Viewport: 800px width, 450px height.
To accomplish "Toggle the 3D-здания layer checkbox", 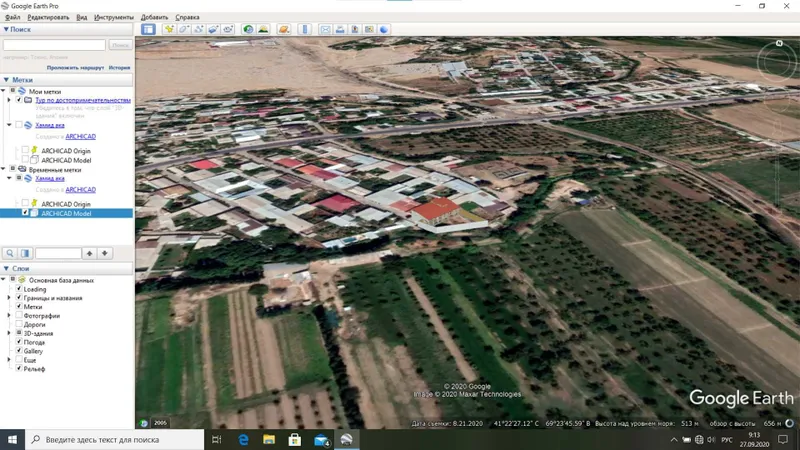I will [x=19, y=333].
